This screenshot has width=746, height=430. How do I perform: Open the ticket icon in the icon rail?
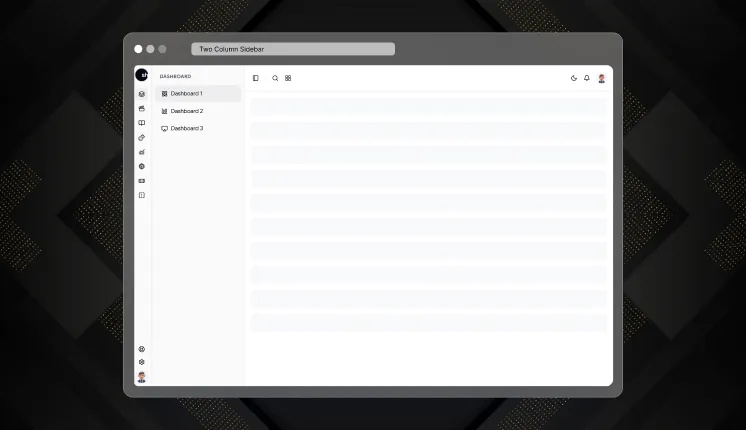pos(142,181)
